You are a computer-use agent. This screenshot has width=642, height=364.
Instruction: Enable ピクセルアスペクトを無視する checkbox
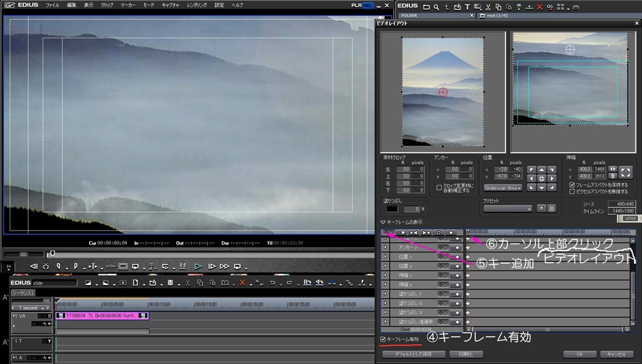(x=572, y=191)
